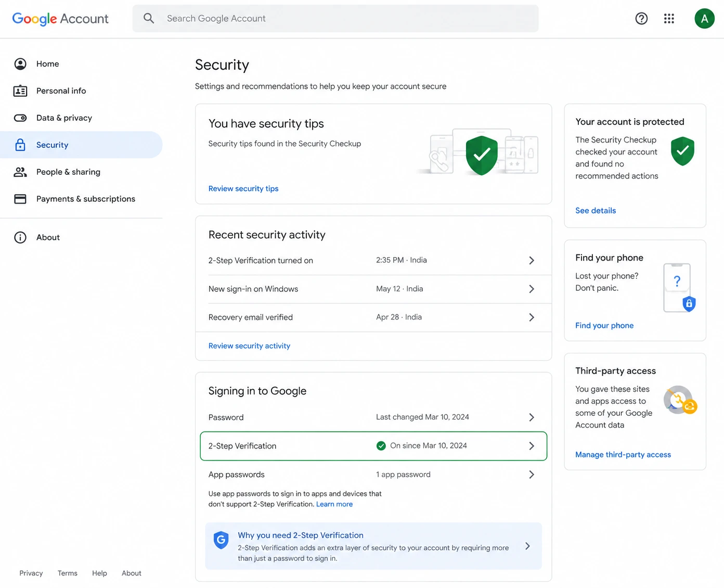Open the App passwords row chevron
Image resolution: width=724 pixels, height=588 pixels.
click(x=532, y=475)
